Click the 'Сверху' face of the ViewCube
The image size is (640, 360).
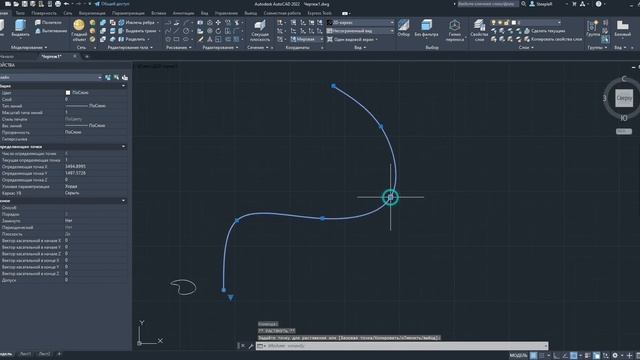point(624,98)
